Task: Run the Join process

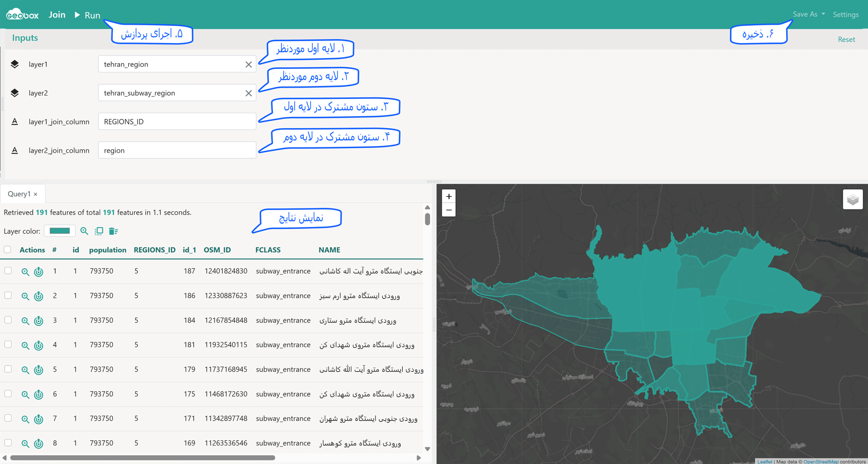Action: 87,15
